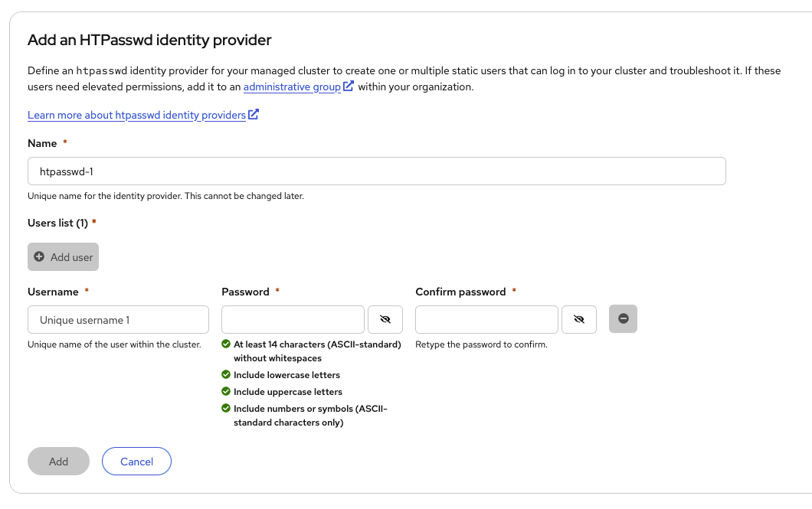Click external-link icon after Learn more link
The image size is (812, 509).
tap(254, 115)
